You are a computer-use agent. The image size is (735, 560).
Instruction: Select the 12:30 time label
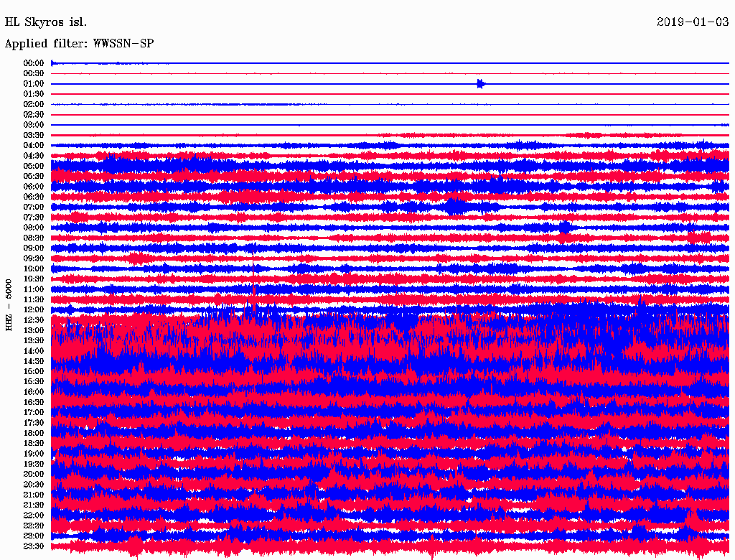point(34,320)
